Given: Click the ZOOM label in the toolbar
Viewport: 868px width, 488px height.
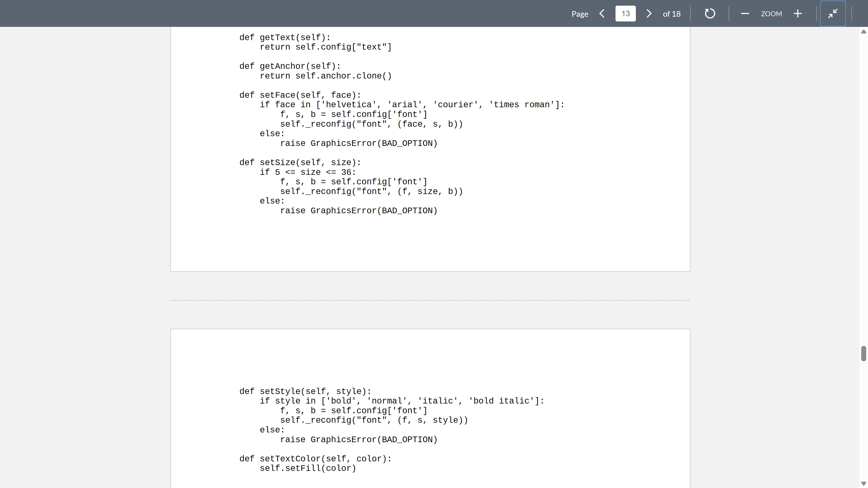Looking at the screenshot, I should [x=771, y=14].
